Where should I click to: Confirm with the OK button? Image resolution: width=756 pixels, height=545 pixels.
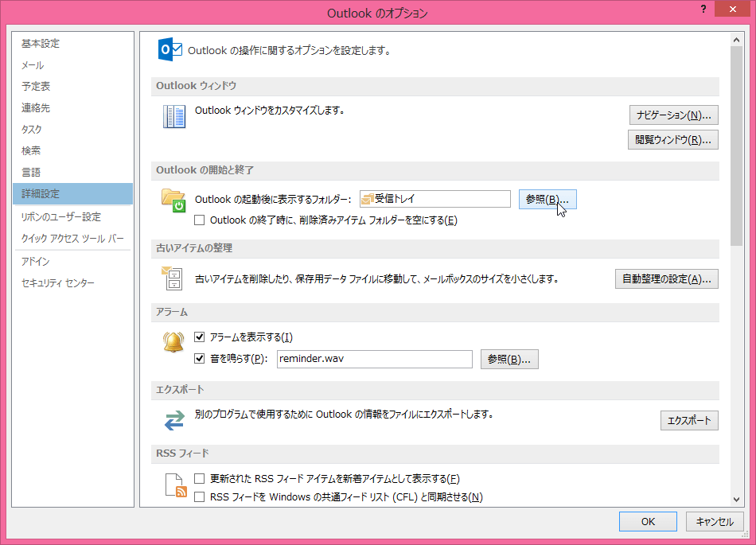click(x=648, y=521)
